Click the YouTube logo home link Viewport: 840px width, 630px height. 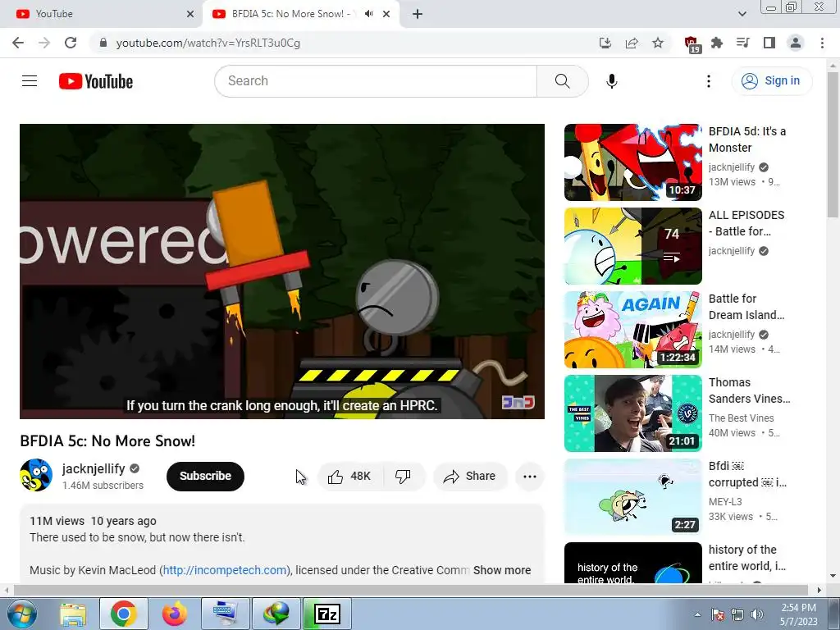96,81
